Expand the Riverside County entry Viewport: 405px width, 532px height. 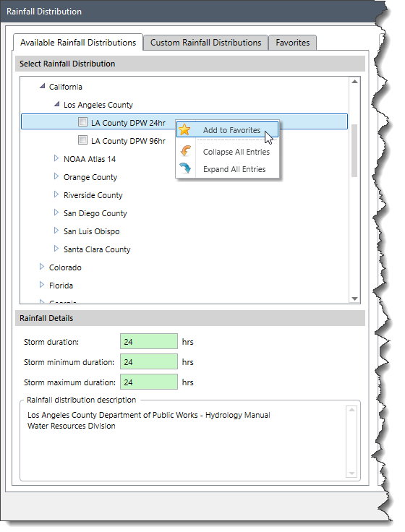56,194
